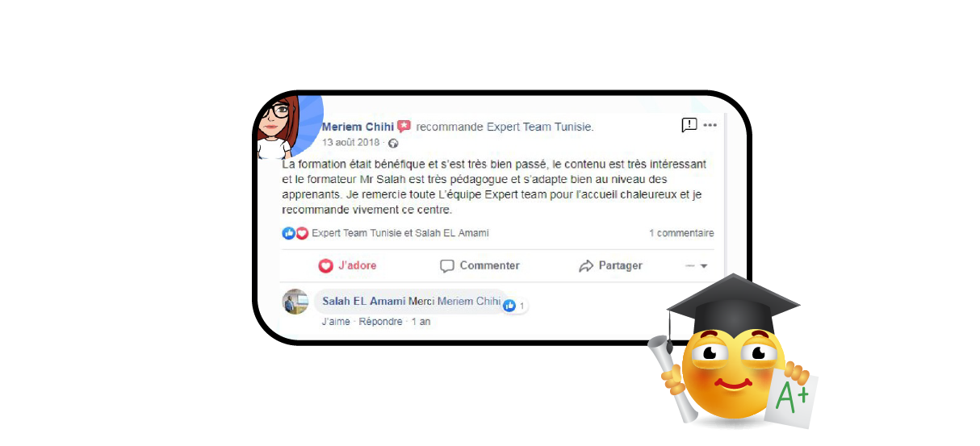The image size is (980, 446).
Task: Click the like and love reaction icons
Action: (295, 233)
